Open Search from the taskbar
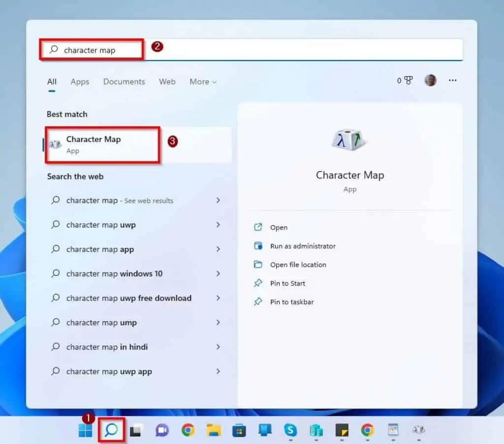 110,430
